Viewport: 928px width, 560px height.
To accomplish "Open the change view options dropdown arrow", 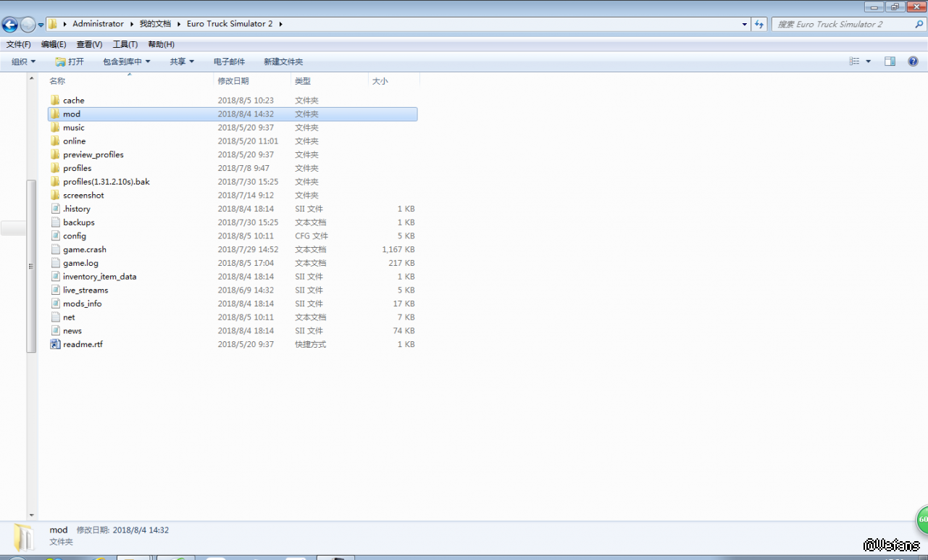I will point(869,62).
